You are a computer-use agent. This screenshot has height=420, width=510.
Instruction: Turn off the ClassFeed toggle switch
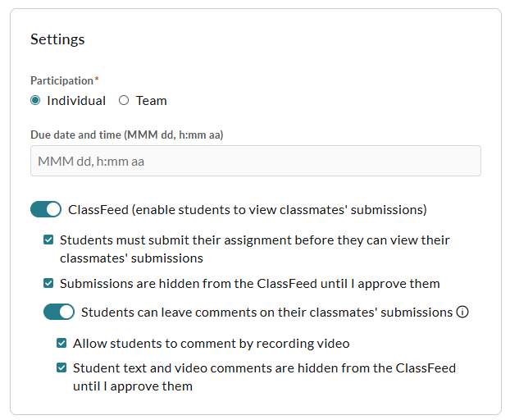point(46,209)
